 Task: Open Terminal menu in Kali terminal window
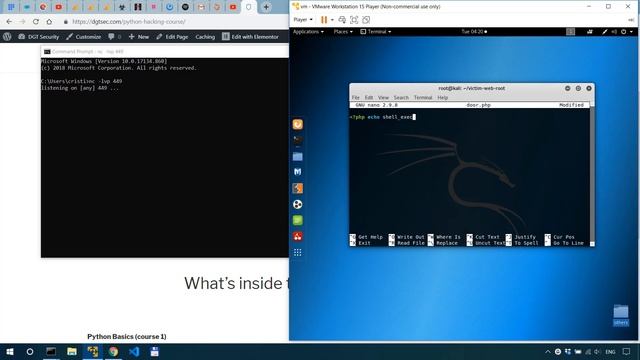[423, 98]
